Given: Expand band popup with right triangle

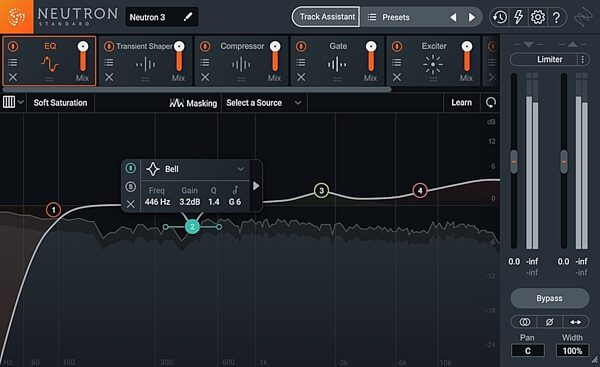Looking at the screenshot, I should click(256, 186).
